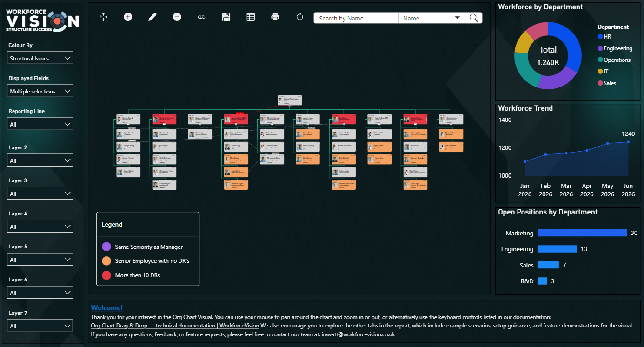The image size is (644, 347).
Task: Click the Jun 2026 data point labeled 1240
Action: (x=628, y=142)
